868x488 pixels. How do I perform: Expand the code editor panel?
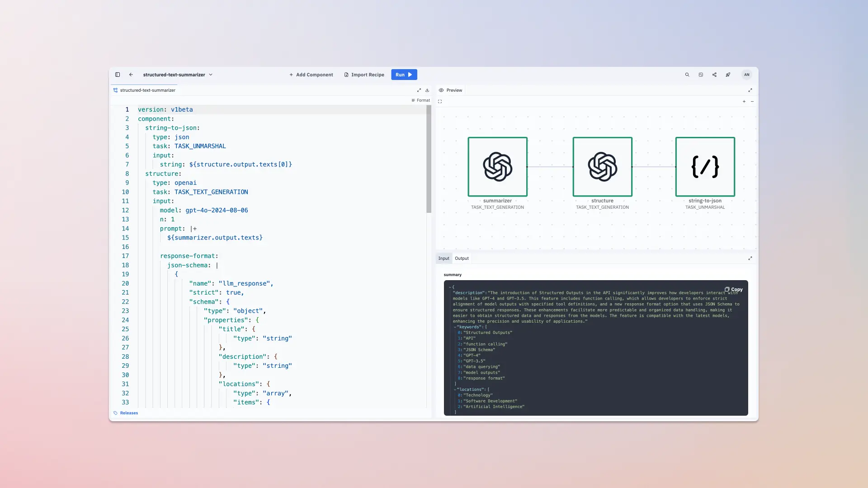coord(419,90)
